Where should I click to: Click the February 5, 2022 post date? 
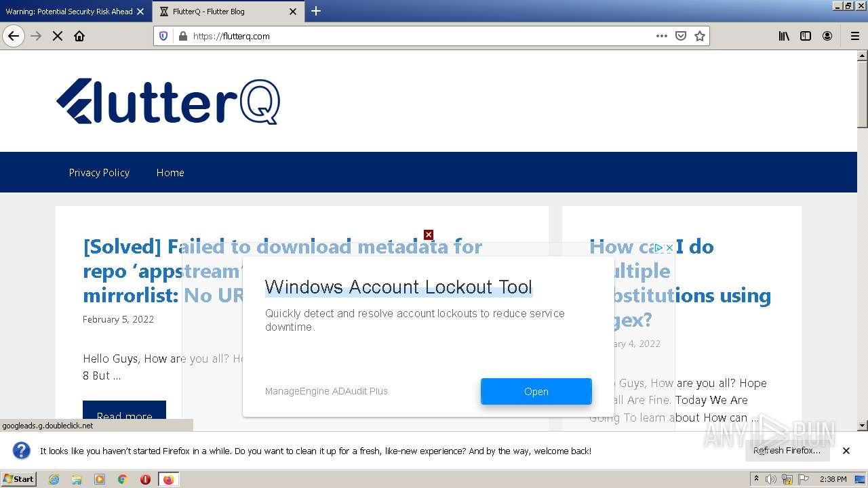118,319
